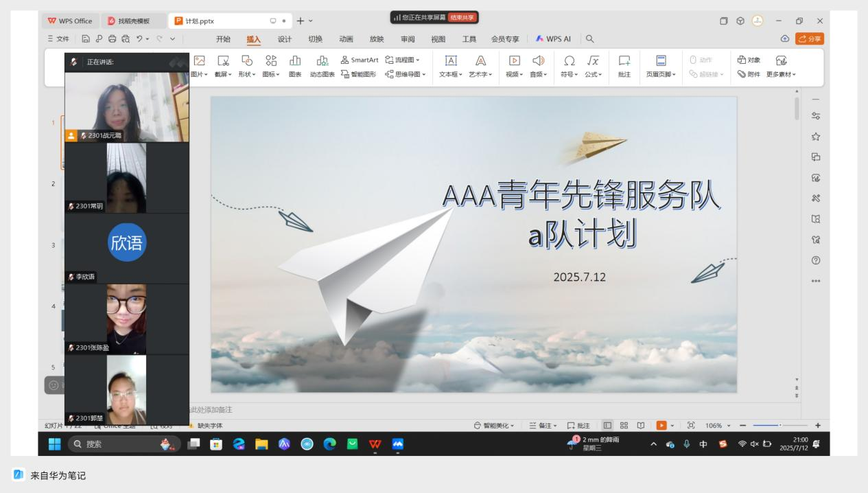Expand the Flowchart (流程图) dropdown
Image resolution: width=868 pixels, height=493 pixels.
pos(403,60)
